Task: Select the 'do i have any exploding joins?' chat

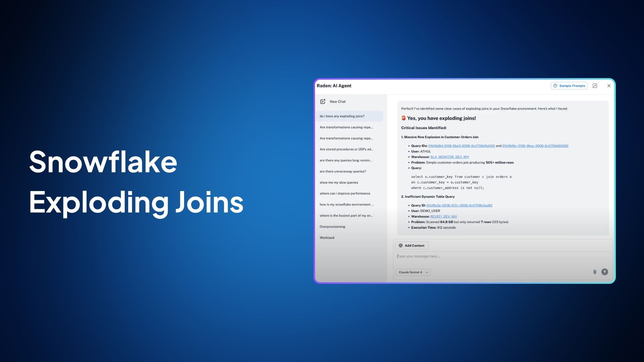Action: coord(342,116)
